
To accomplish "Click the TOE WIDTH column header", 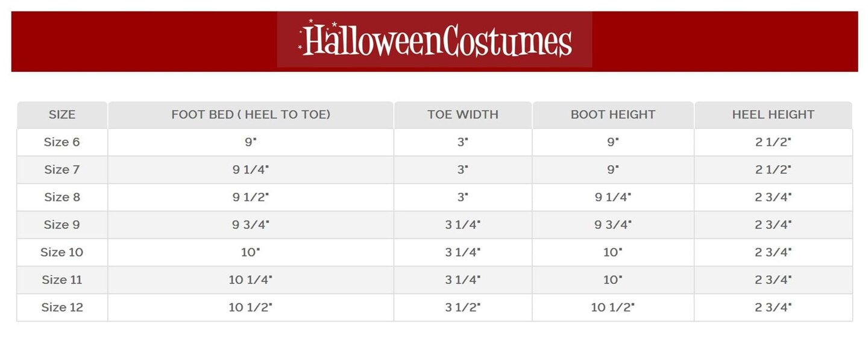I will pyautogui.click(x=463, y=114).
